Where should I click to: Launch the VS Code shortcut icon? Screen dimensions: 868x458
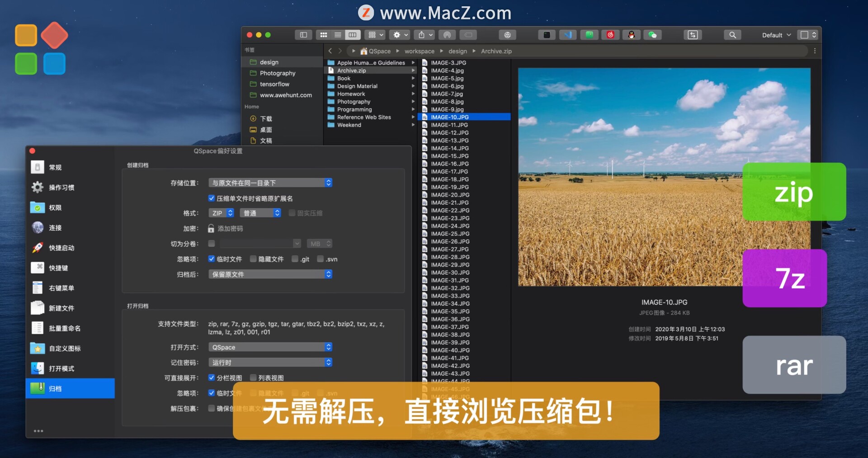(x=568, y=35)
